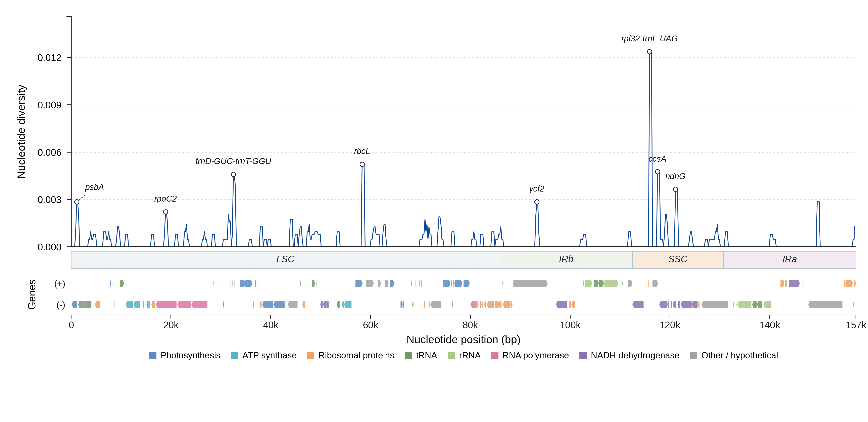Click the psbA peak marker circle
This screenshot has height=422, width=868.
pos(77,202)
